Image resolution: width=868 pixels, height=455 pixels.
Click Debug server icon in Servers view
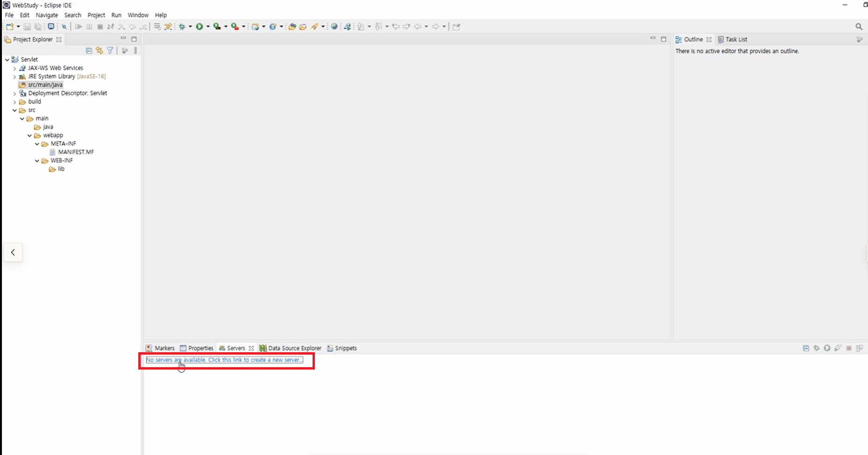[816, 348]
